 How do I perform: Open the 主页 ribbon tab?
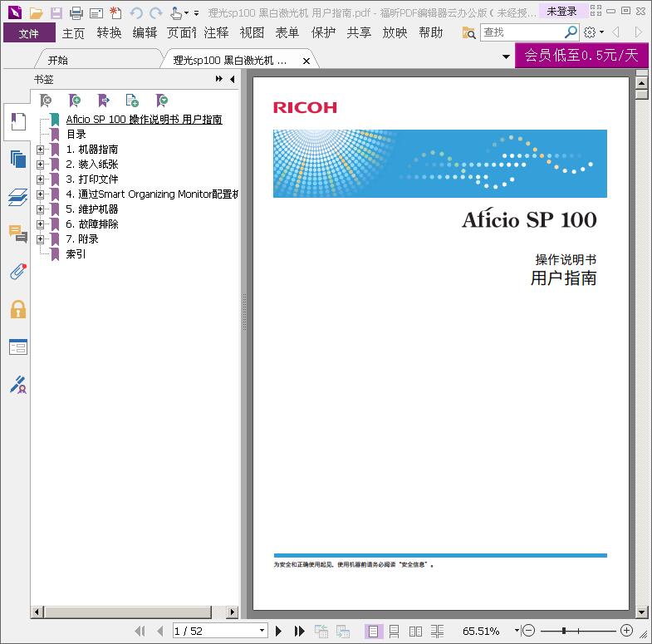coord(73,33)
